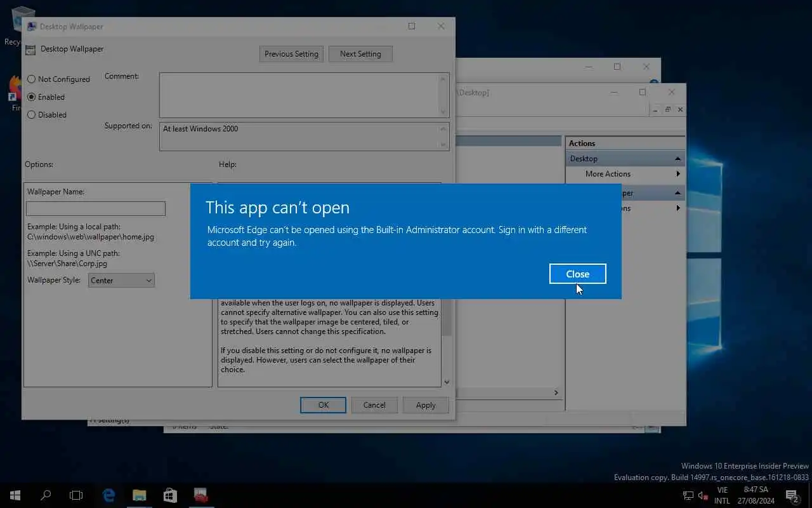Click the inner minimize button of policy editor
This screenshot has height=508, width=812.
(x=655, y=110)
